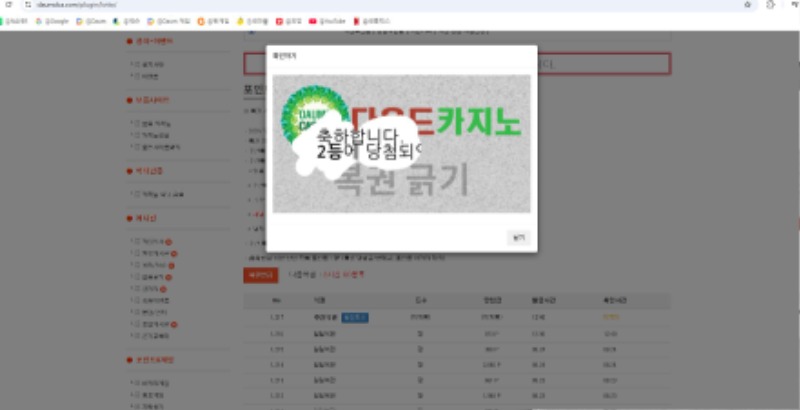Image resolution: width=800 pixels, height=410 pixels.
Task: Bookmark this page with the star icon
Action: pos(748,5)
